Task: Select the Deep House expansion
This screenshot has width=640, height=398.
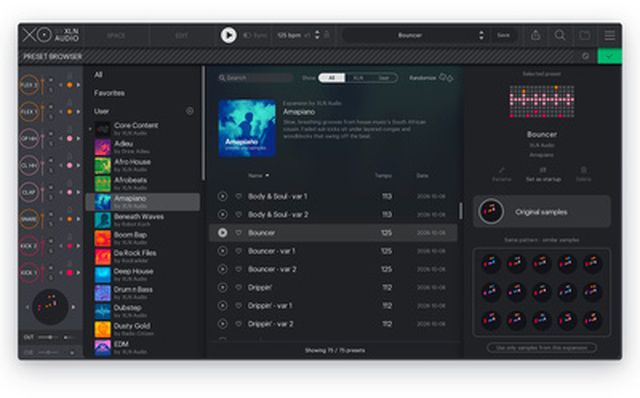Action: tap(142, 275)
